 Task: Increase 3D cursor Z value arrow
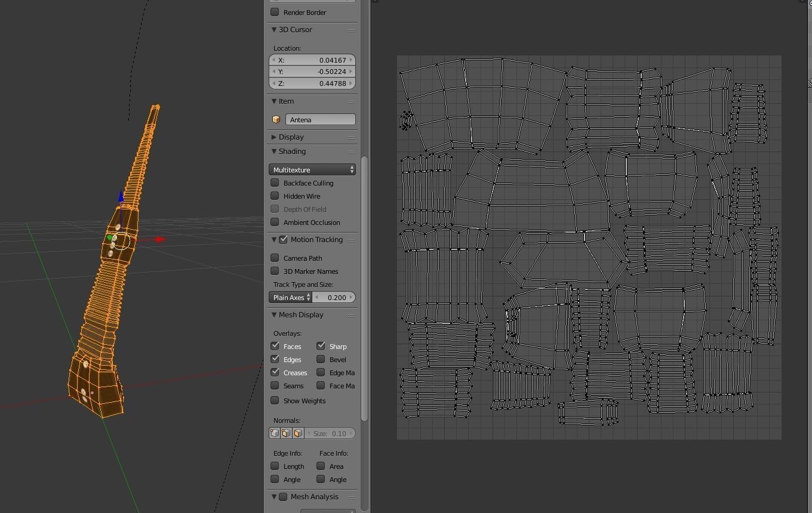(x=351, y=84)
